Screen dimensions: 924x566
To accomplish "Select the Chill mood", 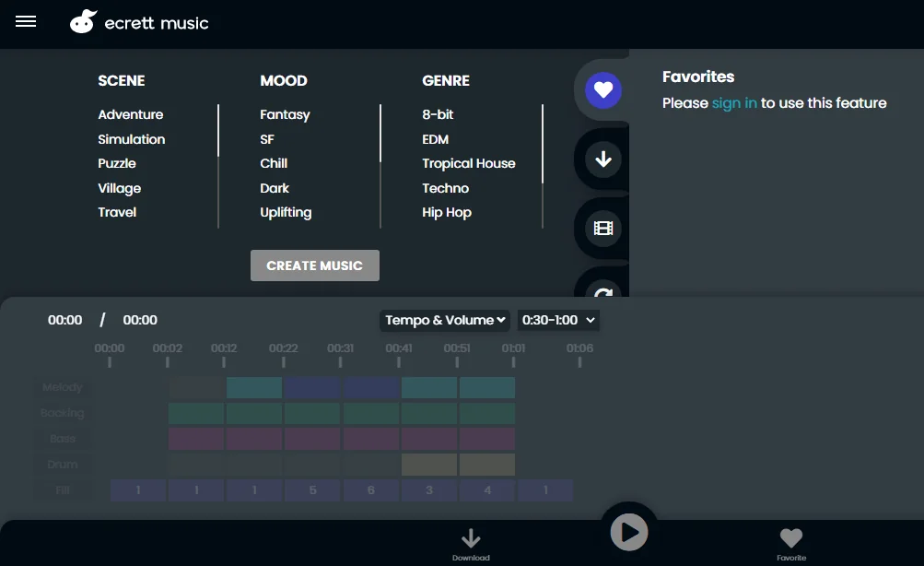I will coord(274,163).
